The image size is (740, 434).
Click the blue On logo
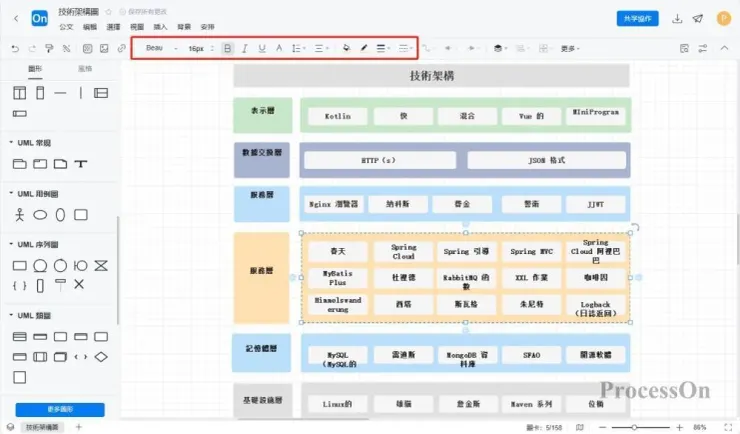(39, 18)
